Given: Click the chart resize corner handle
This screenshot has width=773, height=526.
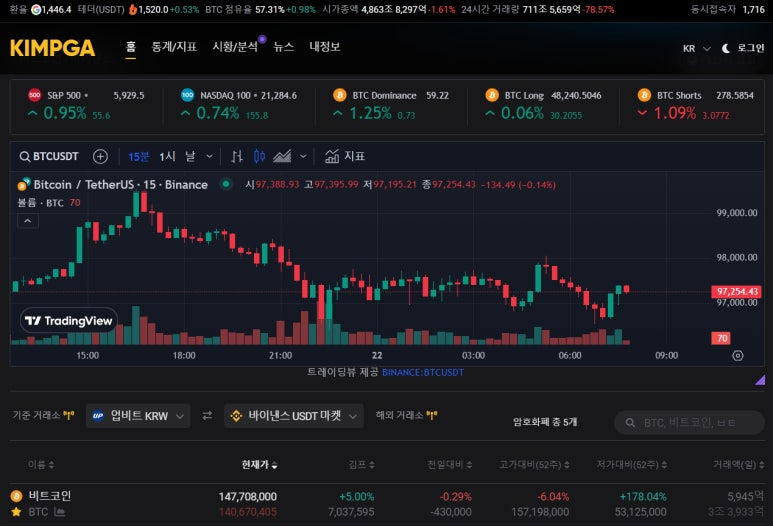Looking at the screenshot, I should coord(760,380).
